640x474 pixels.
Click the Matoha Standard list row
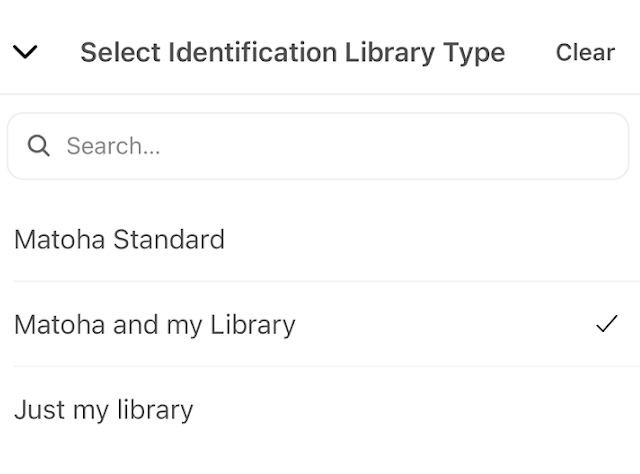[x=320, y=240]
